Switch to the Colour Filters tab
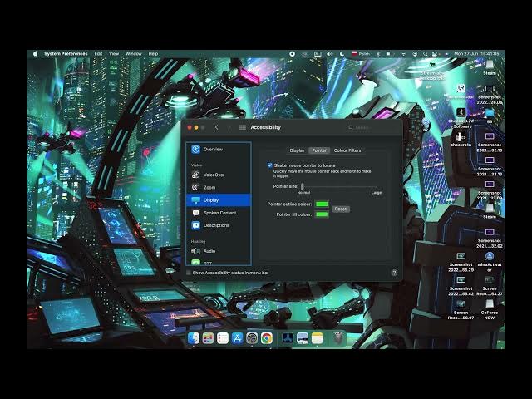The height and width of the screenshot is (399, 532). click(x=347, y=150)
